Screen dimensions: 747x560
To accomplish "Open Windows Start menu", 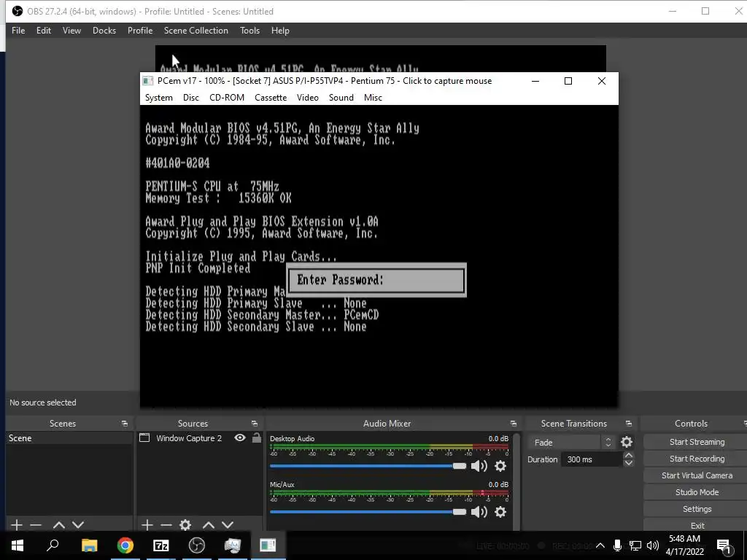I will coord(18,545).
